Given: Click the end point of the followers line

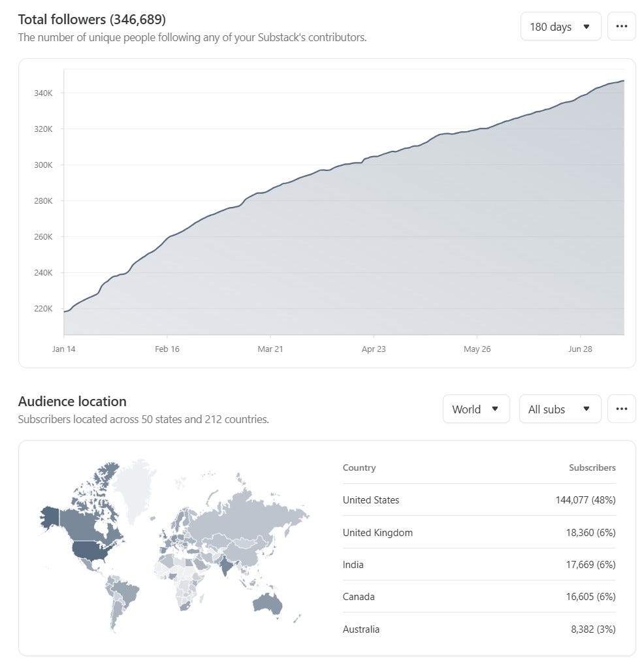Looking at the screenshot, I should [x=624, y=81].
